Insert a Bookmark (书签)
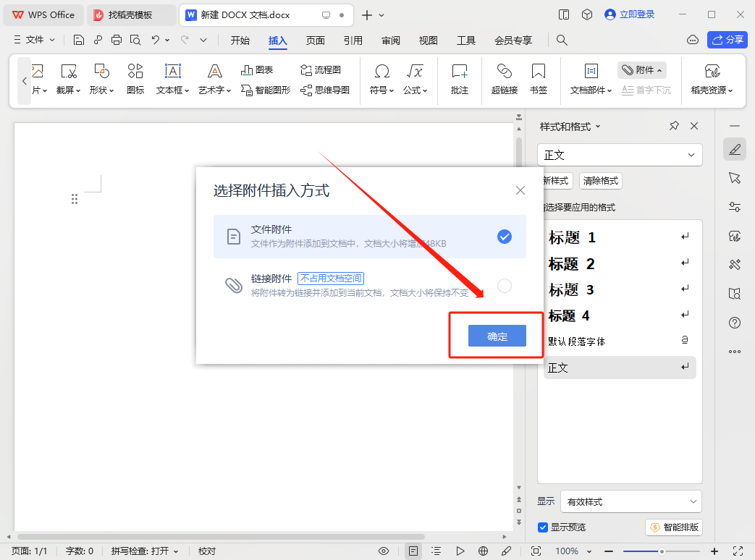755x560 pixels. [x=539, y=79]
